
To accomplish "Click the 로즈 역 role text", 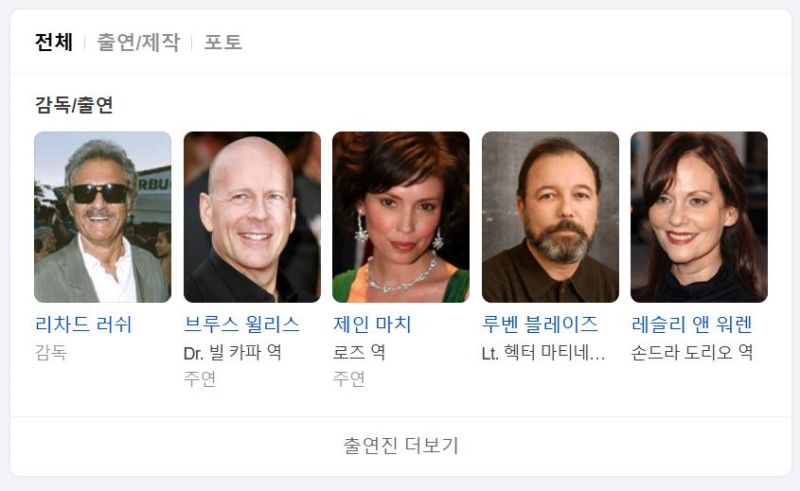I will [359, 352].
